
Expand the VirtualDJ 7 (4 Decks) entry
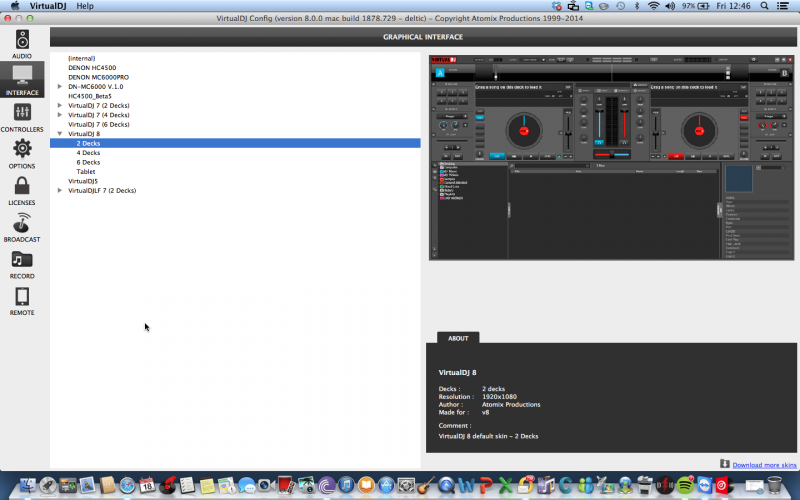[60, 115]
